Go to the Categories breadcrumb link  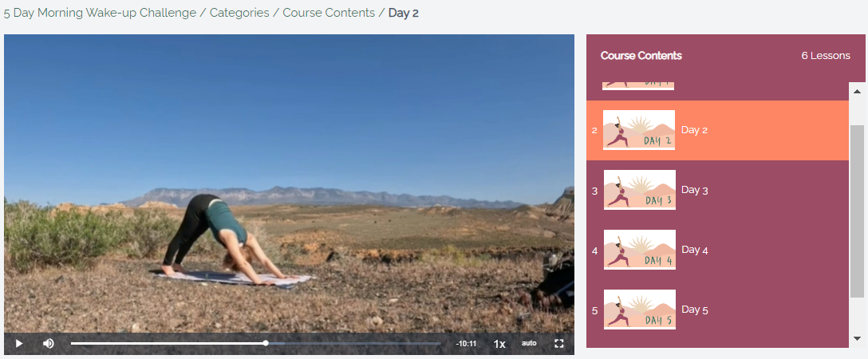pos(239,13)
